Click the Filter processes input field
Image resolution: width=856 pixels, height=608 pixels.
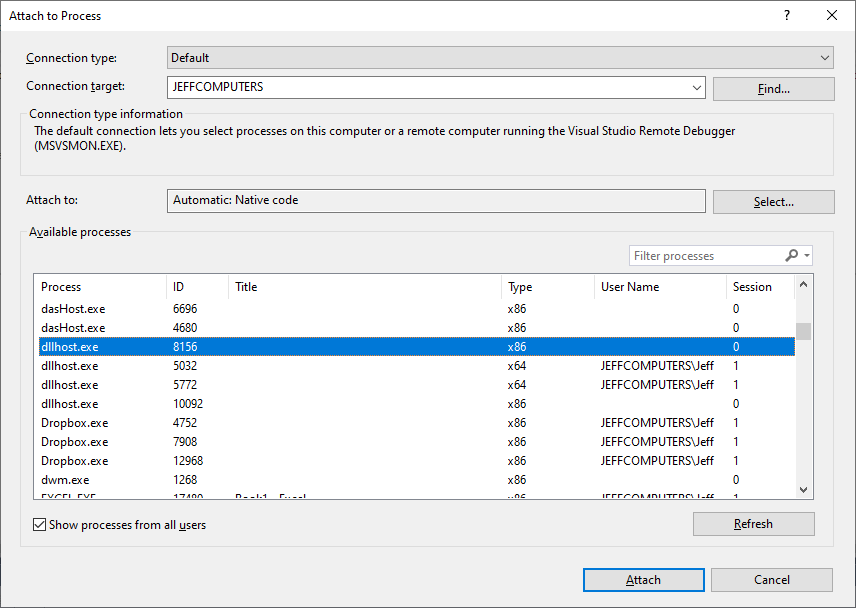click(700, 255)
